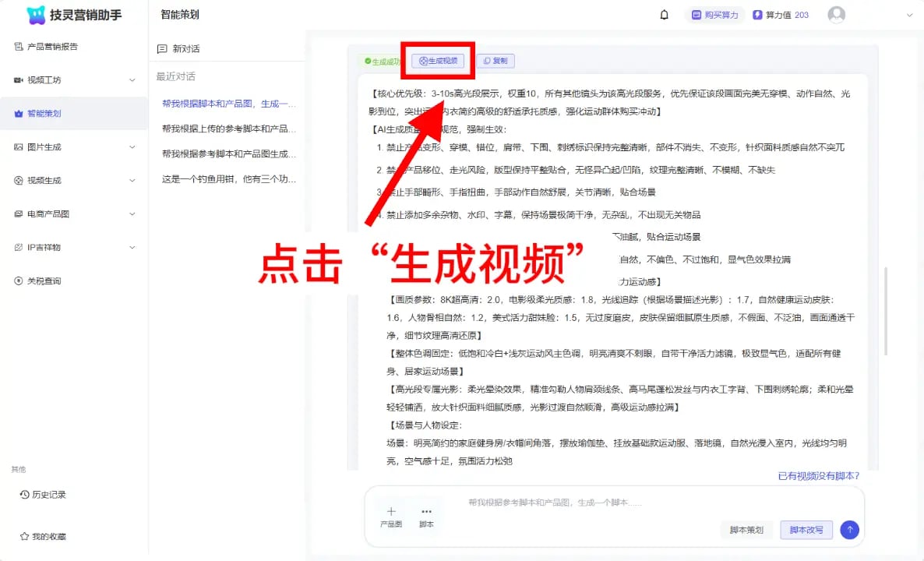Open conversation 帮我根据参考脚本和产品图生成…
The image size is (924, 561).
[x=228, y=153]
